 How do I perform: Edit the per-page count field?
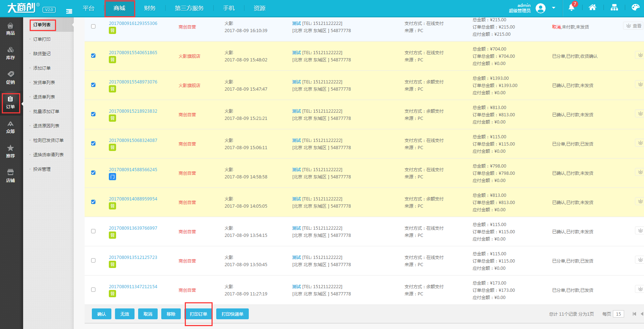coord(619,314)
